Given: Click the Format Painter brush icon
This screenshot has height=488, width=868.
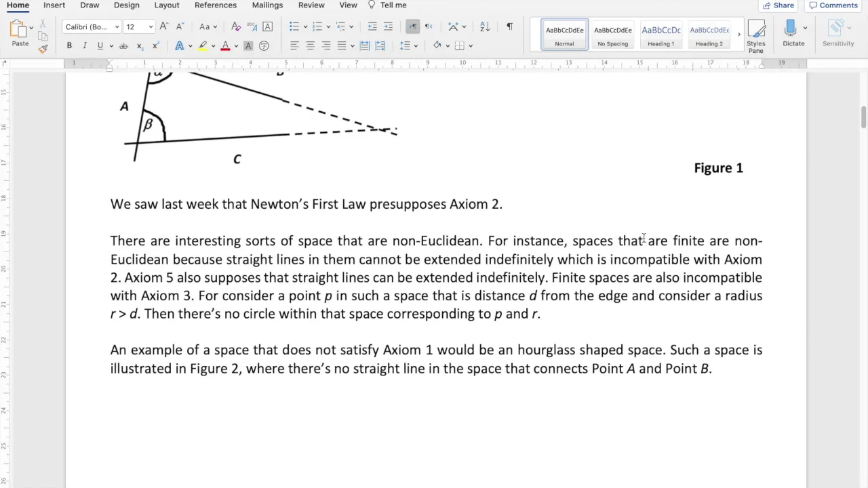Looking at the screenshot, I should [x=43, y=48].
